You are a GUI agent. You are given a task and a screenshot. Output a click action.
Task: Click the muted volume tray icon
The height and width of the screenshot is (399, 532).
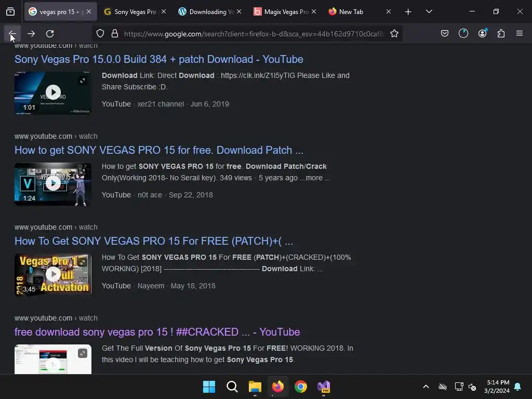pyautogui.click(x=472, y=387)
